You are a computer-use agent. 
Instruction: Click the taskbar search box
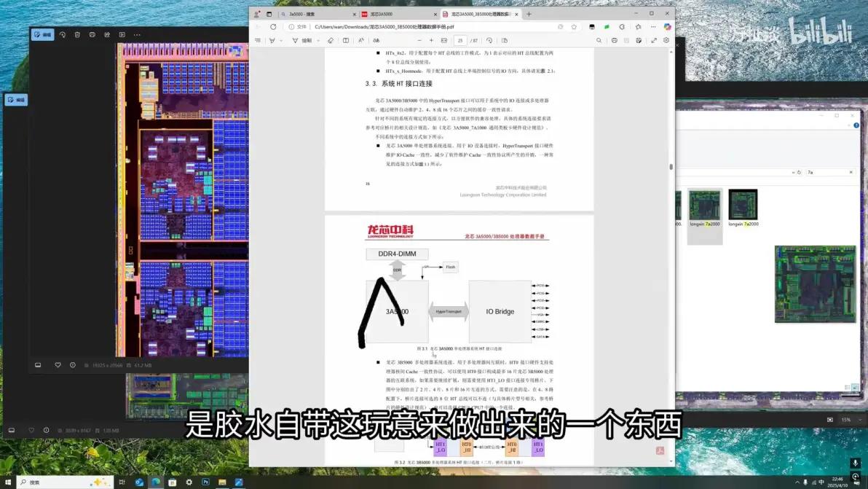[x=66, y=482]
